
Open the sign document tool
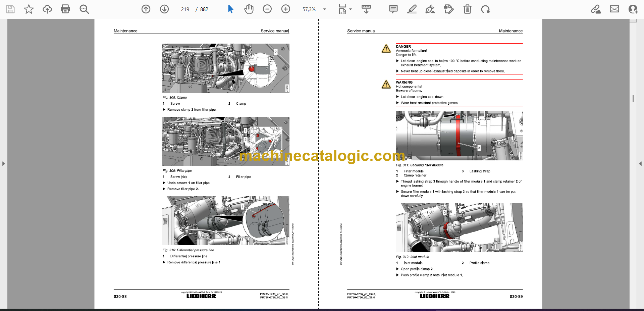click(430, 9)
